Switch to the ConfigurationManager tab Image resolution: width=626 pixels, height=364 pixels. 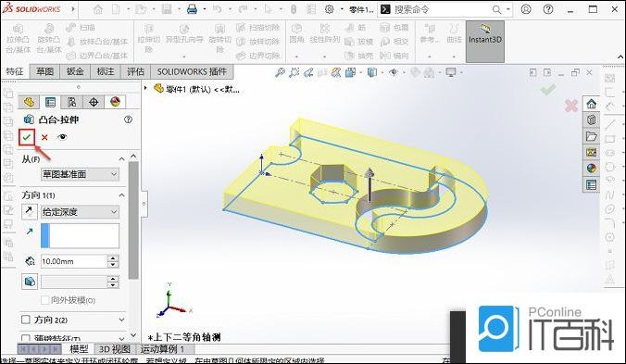pos(72,102)
